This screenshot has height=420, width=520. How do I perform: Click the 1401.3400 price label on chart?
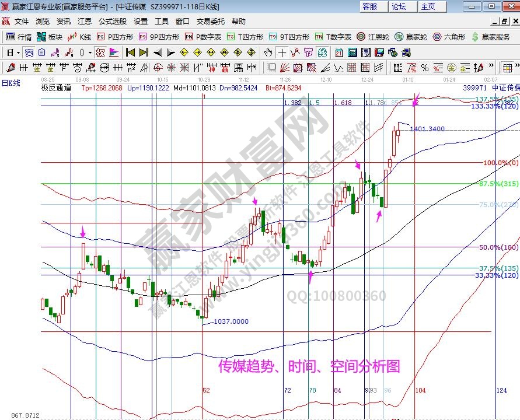pyautogui.click(x=427, y=129)
